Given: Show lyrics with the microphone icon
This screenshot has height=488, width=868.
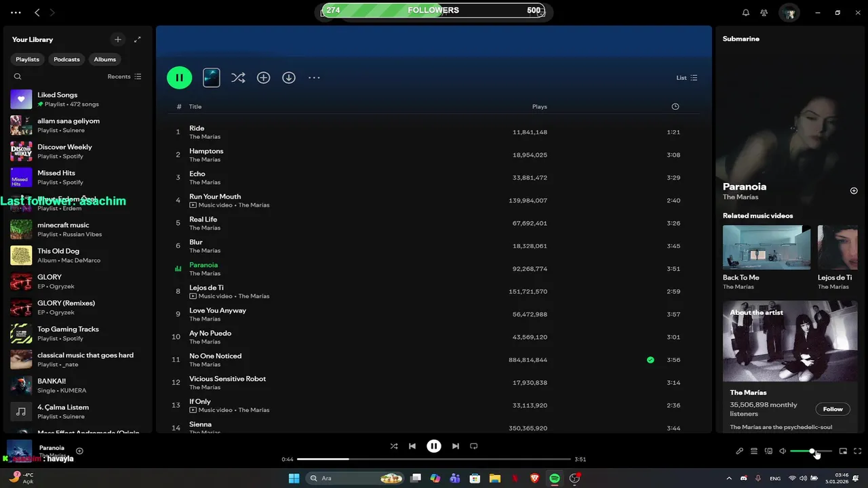Looking at the screenshot, I should (x=740, y=451).
